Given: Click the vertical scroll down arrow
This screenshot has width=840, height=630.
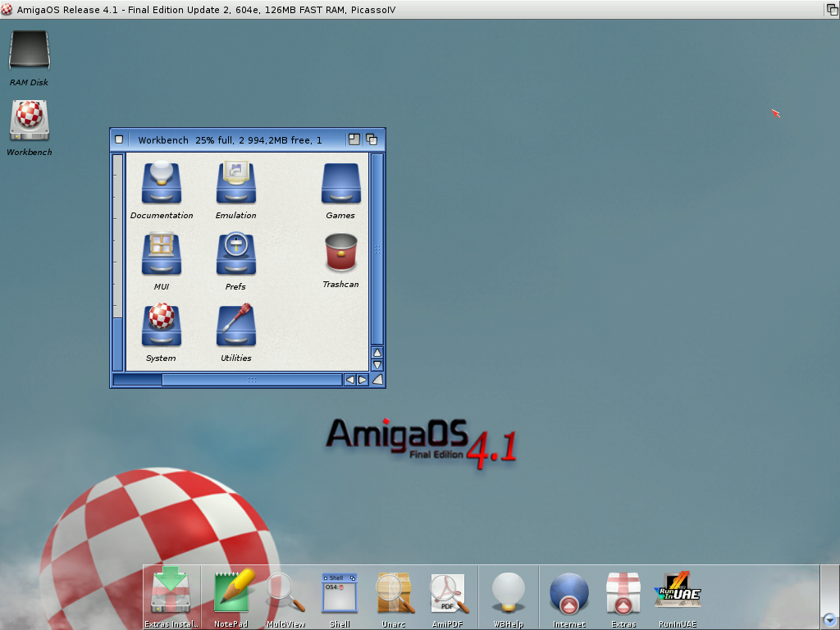Looking at the screenshot, I should click(377, 365).
